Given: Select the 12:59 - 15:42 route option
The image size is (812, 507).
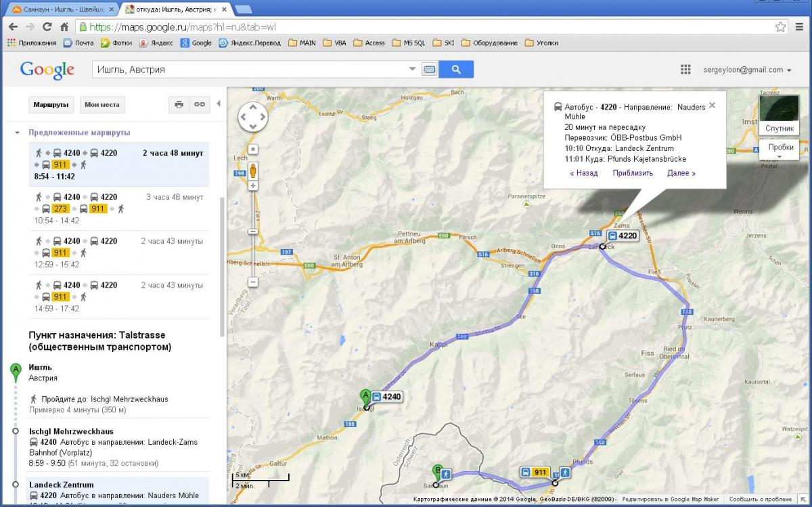Looking at the screenshot, I should pos(118,252).
